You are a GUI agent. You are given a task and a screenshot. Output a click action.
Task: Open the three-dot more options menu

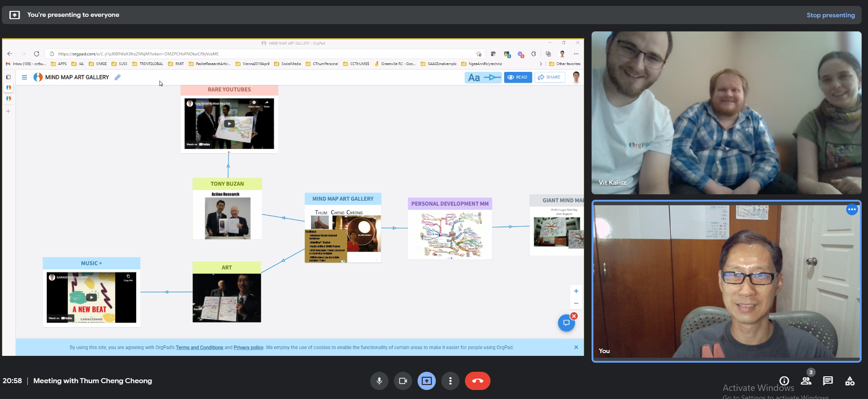(x=450, y=381)
